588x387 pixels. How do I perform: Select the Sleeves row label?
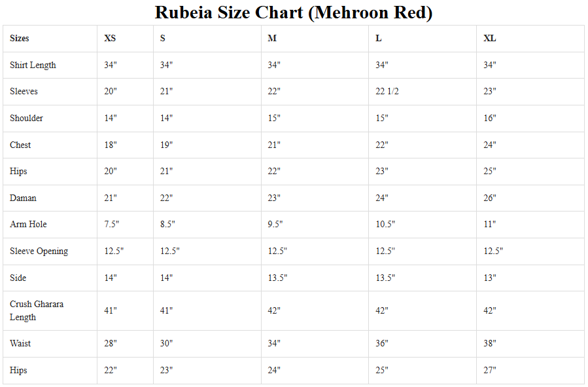[24, 92]
